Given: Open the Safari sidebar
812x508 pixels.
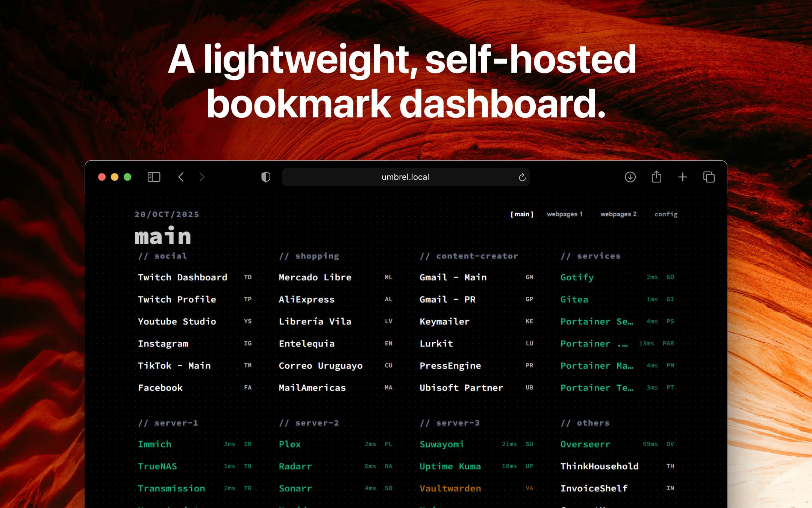Looking at the screenshot, I should (153, 177).
